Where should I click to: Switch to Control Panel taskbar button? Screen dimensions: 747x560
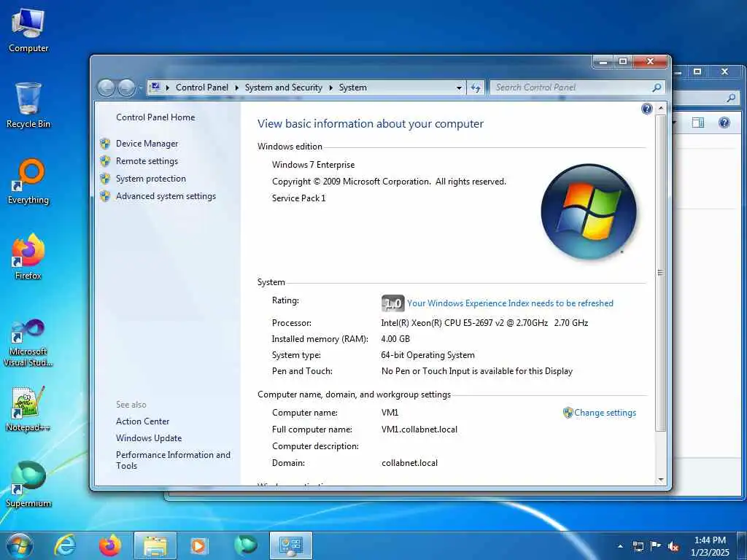click(x=291, y=545)
